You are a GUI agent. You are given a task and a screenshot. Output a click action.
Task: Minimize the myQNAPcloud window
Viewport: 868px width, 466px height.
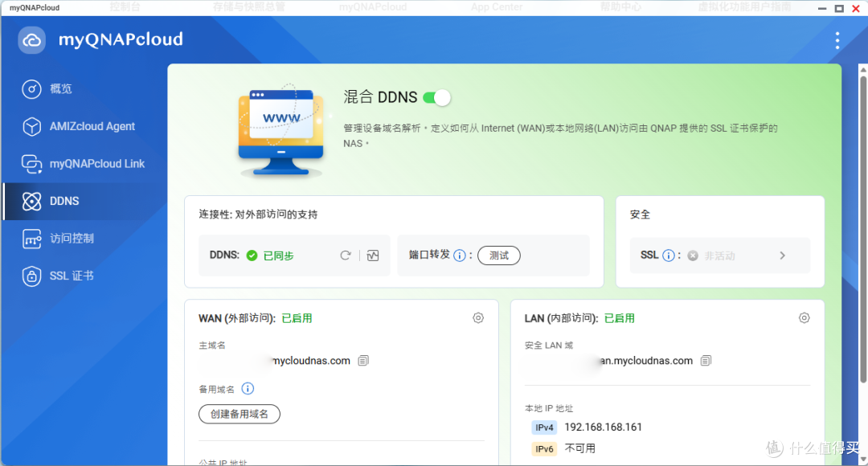coord(823,8)
